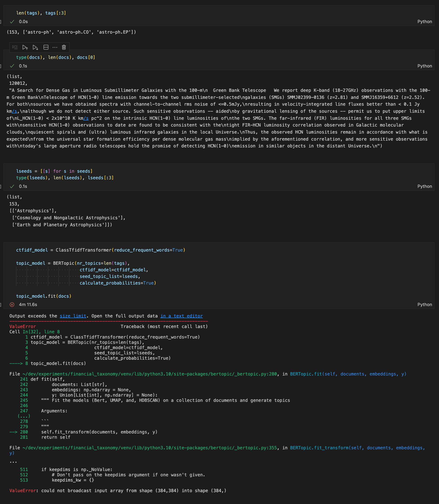Viewport: 439px width, 504px height.
Task: Click output "(153, ['astro-ph', 'astro-ph.CO'..."
Action: [x=71, y=32]
